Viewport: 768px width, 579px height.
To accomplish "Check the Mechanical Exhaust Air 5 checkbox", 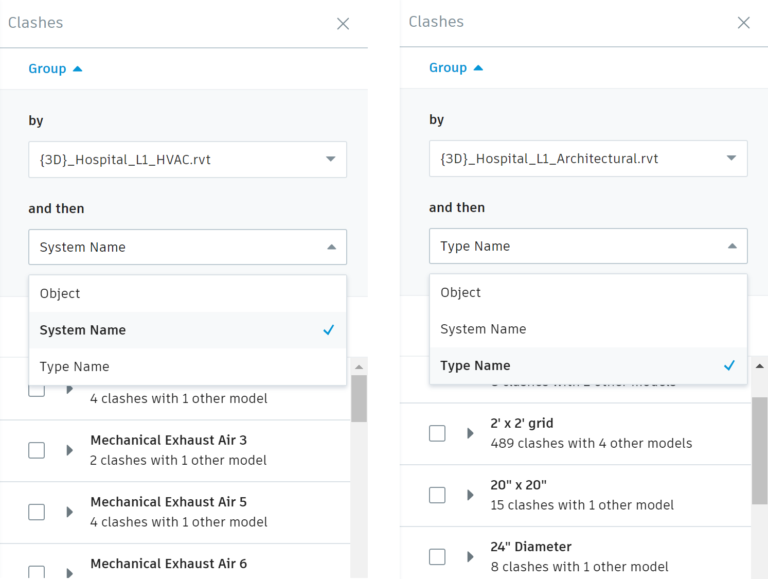I will [x=37, y=512].
